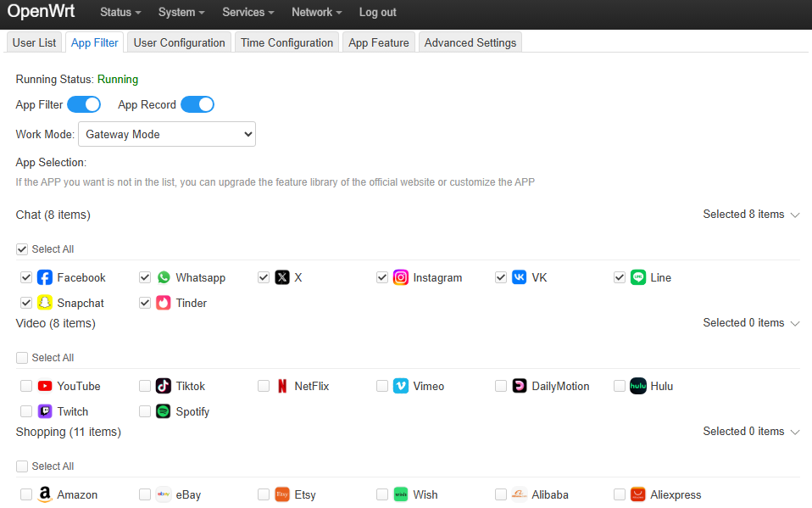Screen dimensions: 812x508
Task: Click the Snapchat app icon
Action: tap(44, 303)
